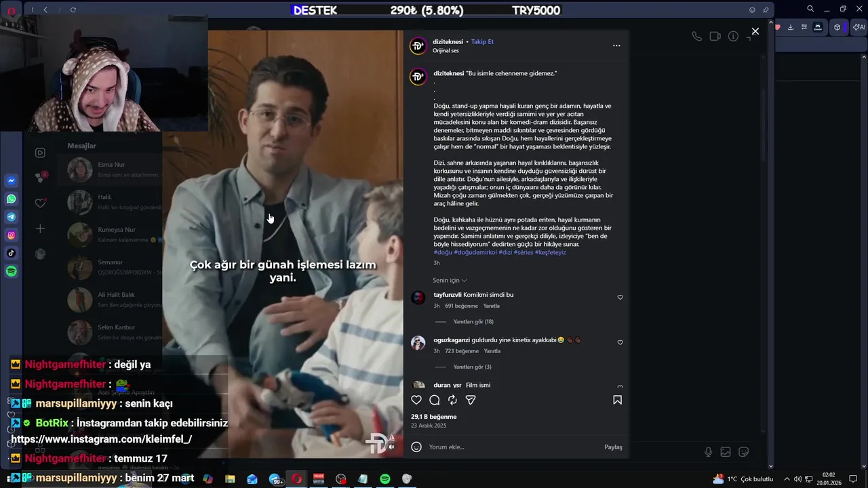The width and height of the screenshot is (868, 488).
Task: Open the 'Rumeysa Nur' conversation
Action: 110,235
